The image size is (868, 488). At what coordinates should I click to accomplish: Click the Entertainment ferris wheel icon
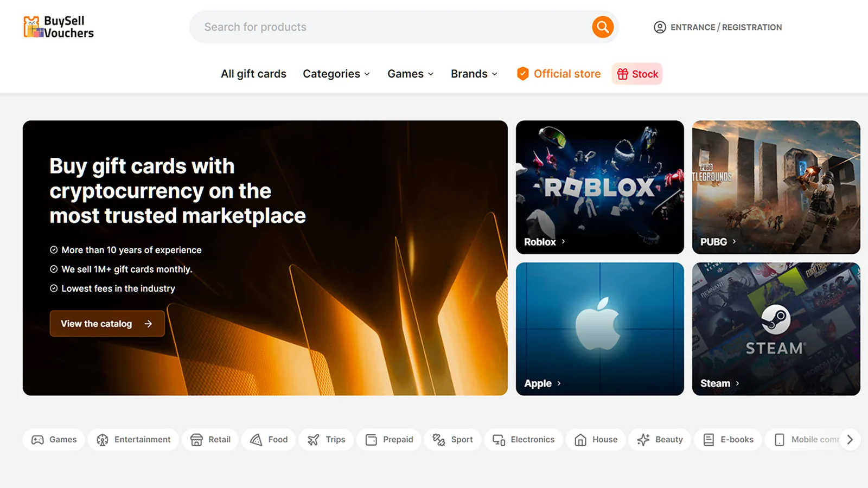[x=101, y=440]
